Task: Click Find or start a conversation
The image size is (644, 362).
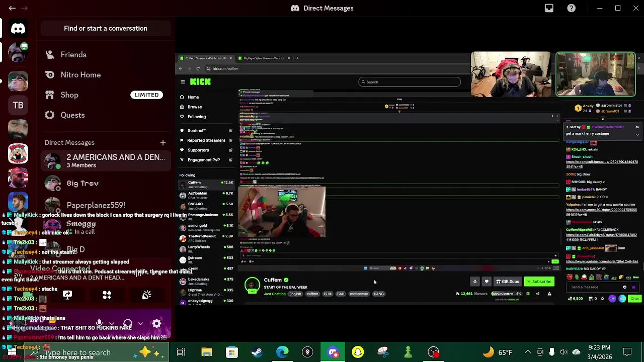Action: tap(106, 29)
